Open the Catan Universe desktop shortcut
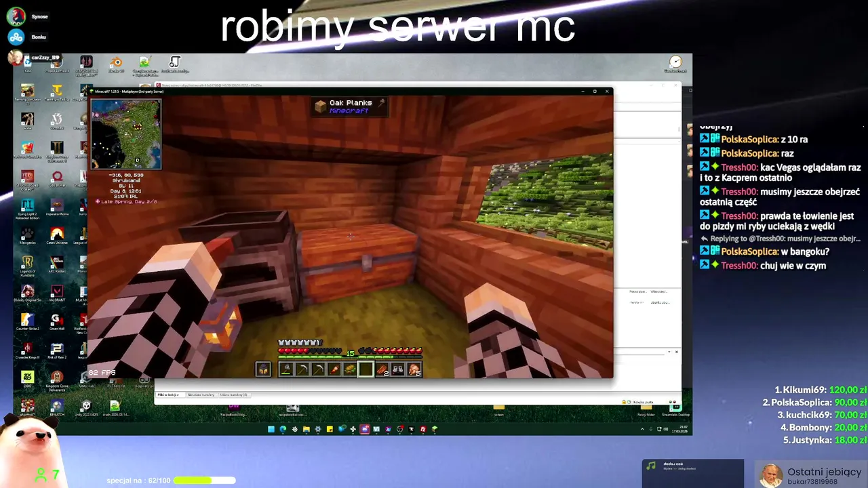The width and height of the screenshot is (868, 488). (x=57, y=235)
